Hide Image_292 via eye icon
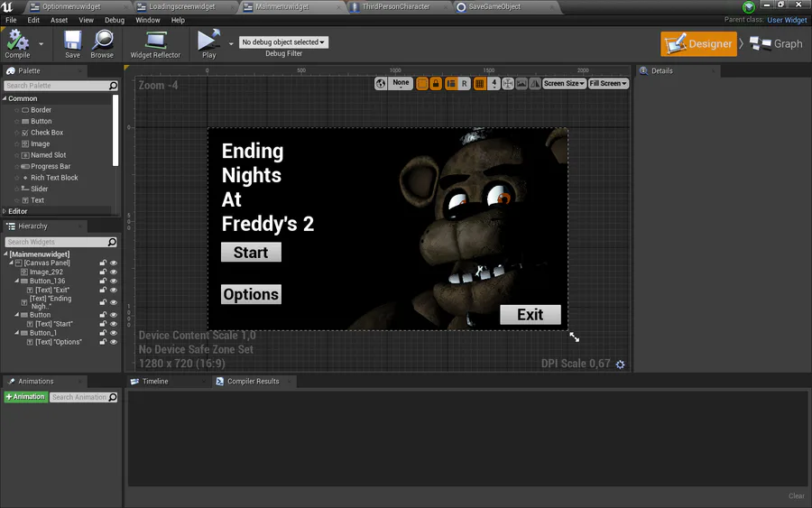 pos(114,272)
